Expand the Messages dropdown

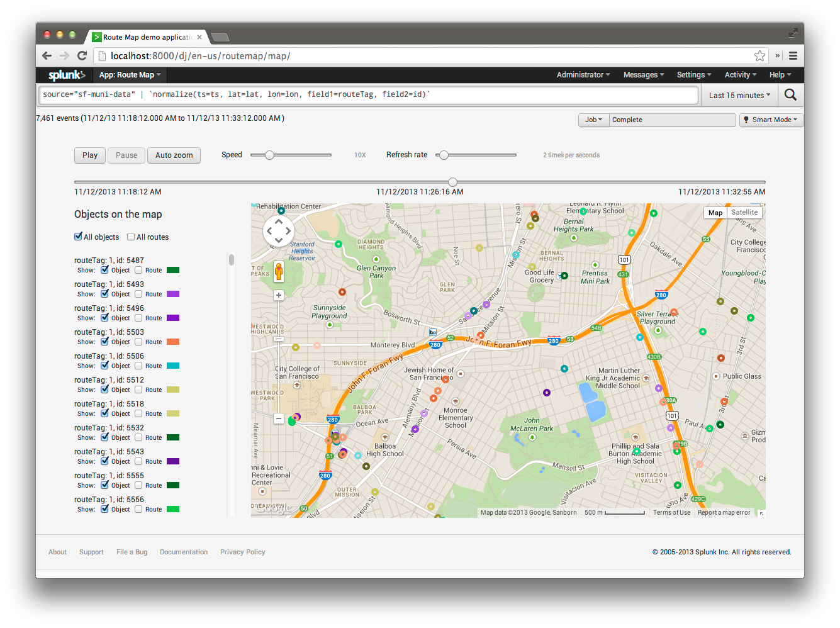[644, 75]
